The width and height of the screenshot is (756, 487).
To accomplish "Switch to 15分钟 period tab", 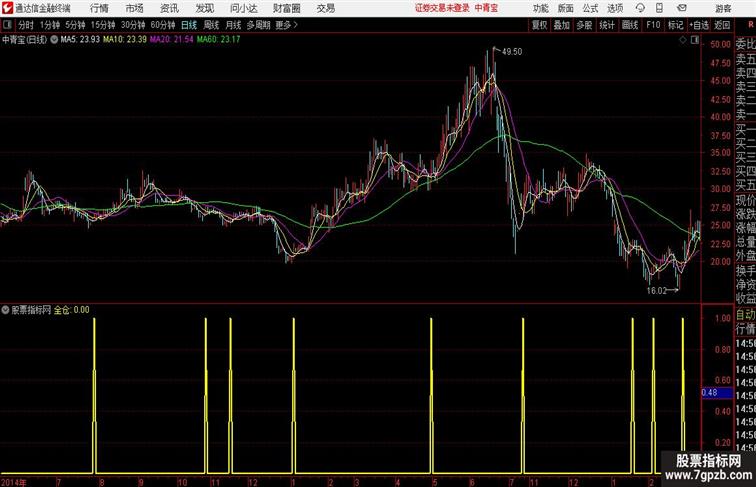I will (x=103, y=25).
